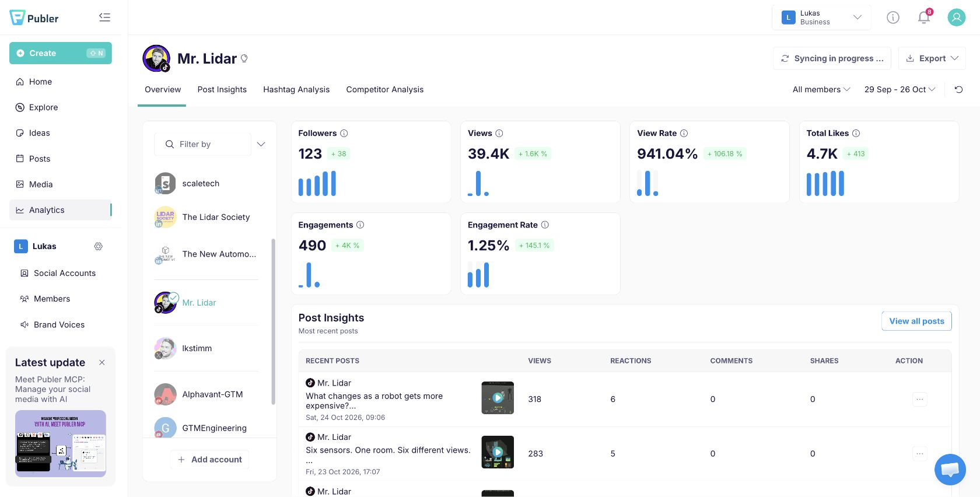Viewport: 980px width, 497px height.
Task: Click the Filter by search field
Action: pyautogui.click(x=202, y=144)
